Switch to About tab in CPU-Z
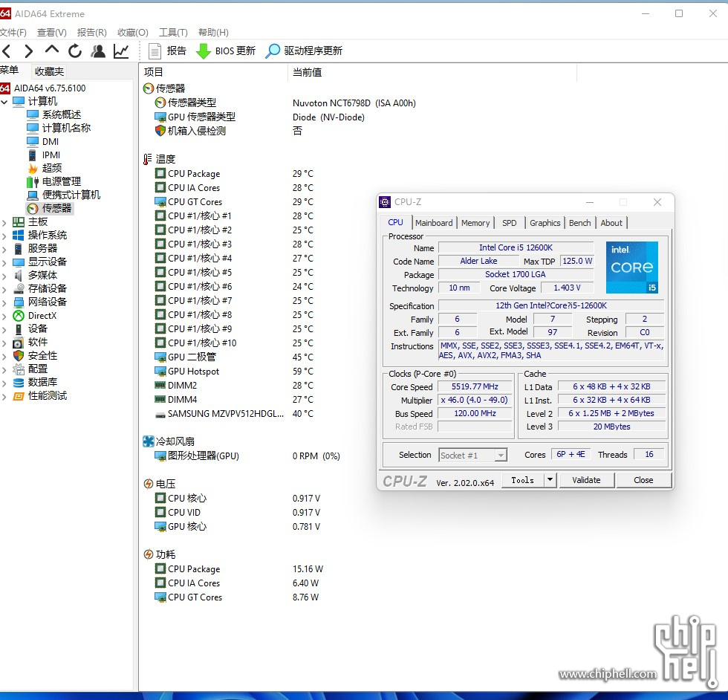The height and width of the screenshot is (700, 728). (611, 223)
